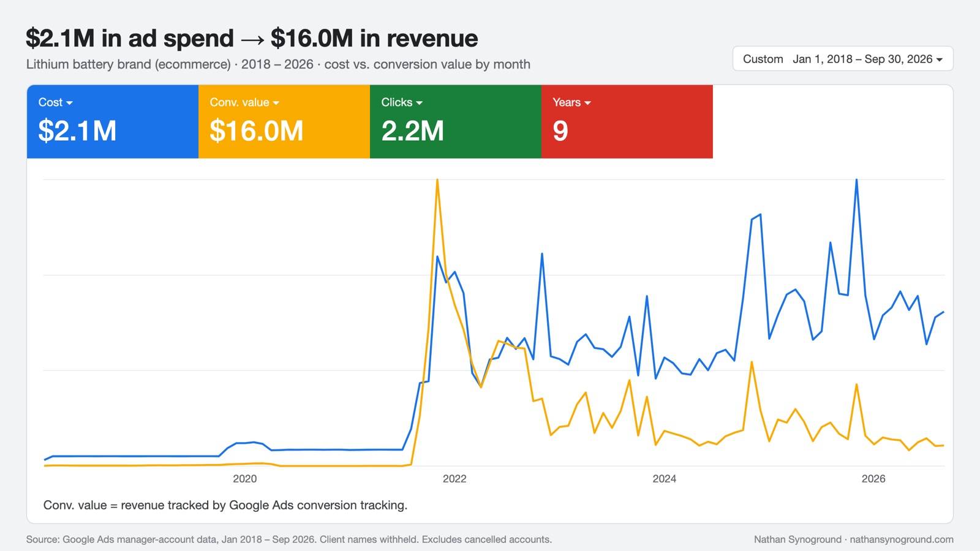Expand the Conv. value metric dropdown
This screenshot has width=980, height=551.
pos(244,102)
